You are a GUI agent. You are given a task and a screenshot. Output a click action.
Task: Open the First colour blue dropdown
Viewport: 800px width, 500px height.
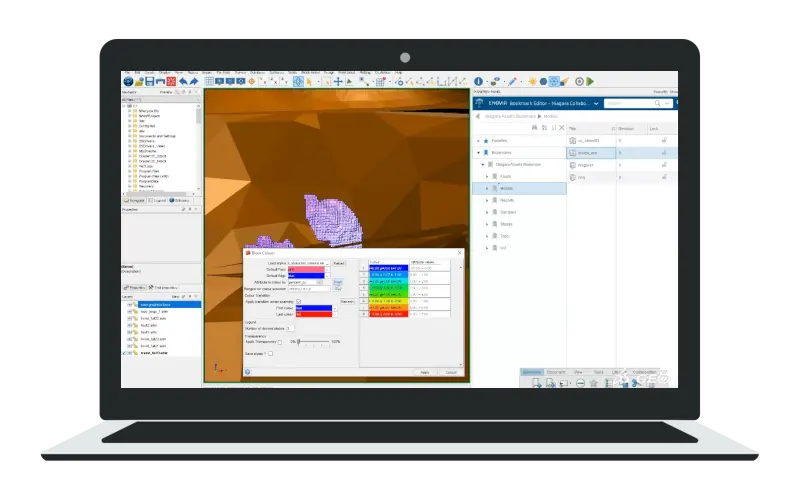(335, 308)
